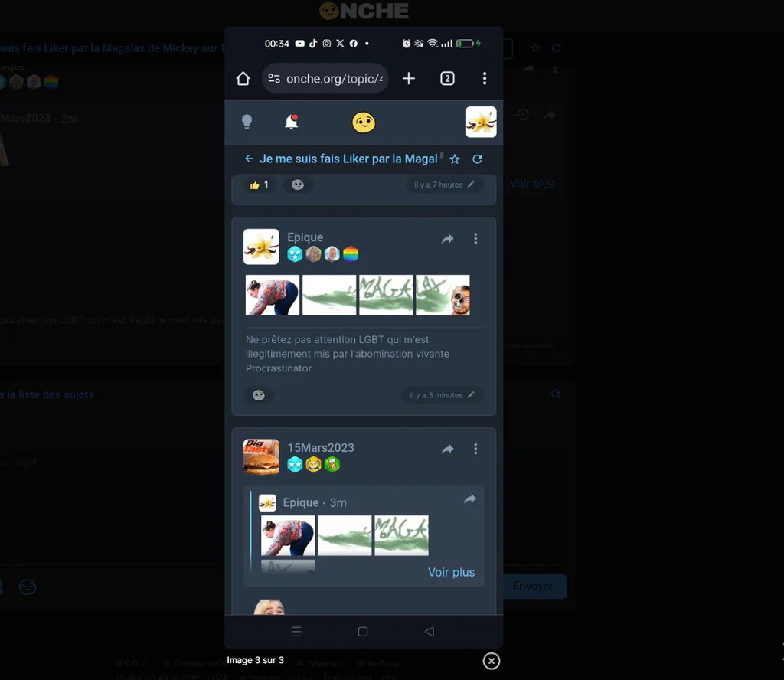Click the green beer badge under 15Mars2023
The width and height of the screenshot is (784, 680).
[x=332, y=465]
